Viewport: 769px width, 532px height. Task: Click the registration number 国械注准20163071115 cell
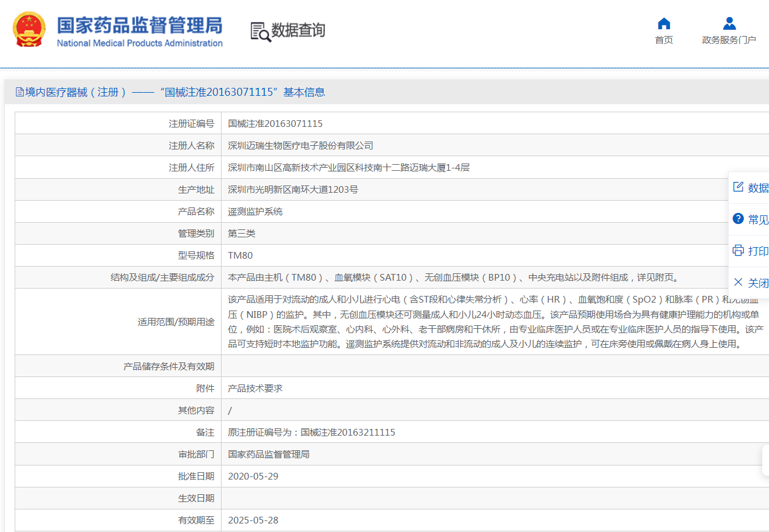(275, 123)
